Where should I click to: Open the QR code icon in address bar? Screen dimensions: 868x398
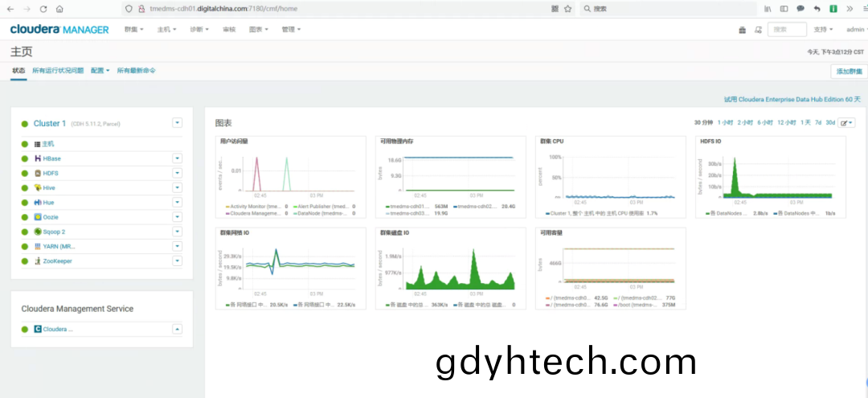[x=555, y=9]
